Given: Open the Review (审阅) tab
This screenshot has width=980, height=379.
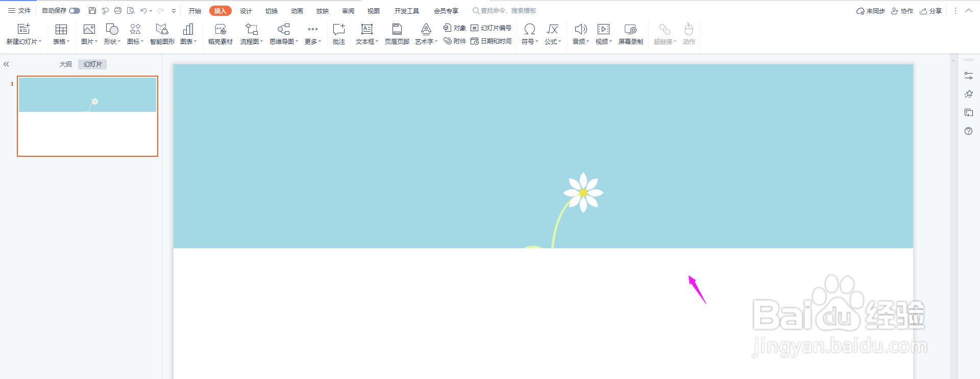Looking at the screenshot, I should coord(348,11).
